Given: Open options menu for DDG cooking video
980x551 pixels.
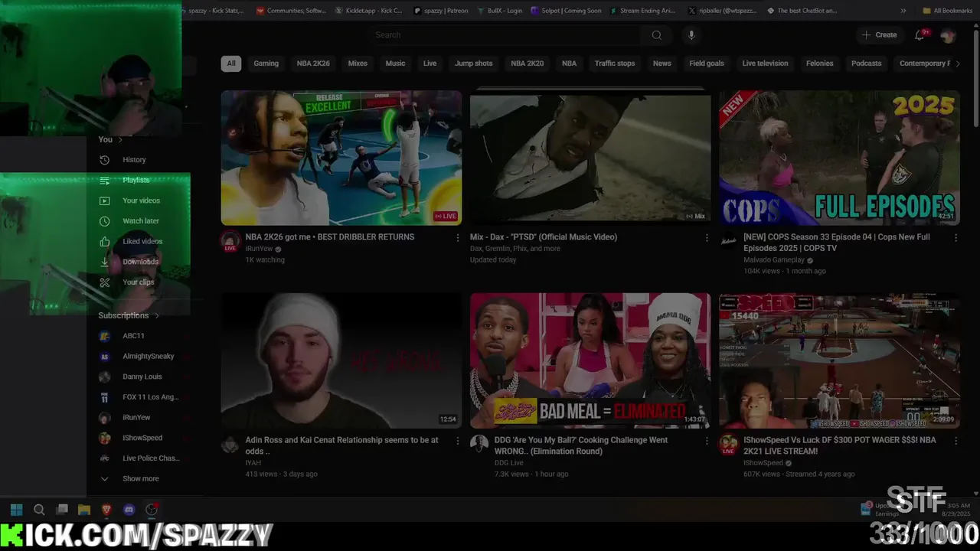Looking at the screenshot, I should [x=707, y=441].
